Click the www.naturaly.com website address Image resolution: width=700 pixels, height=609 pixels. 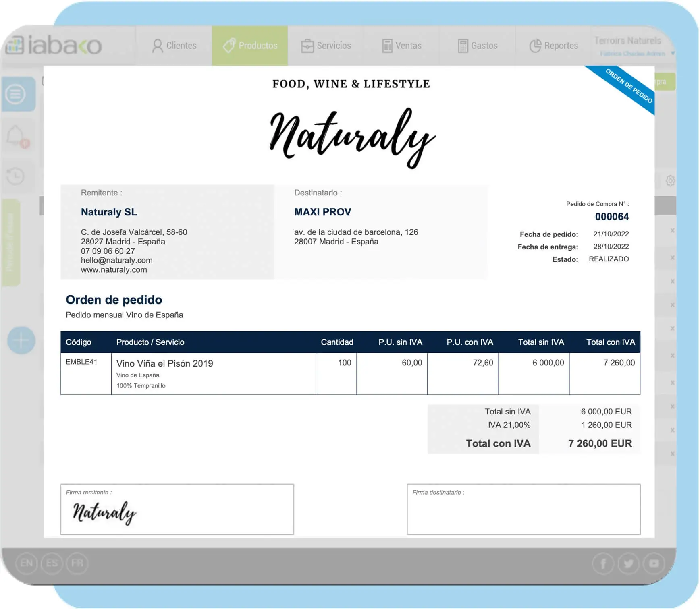[114, 270]
